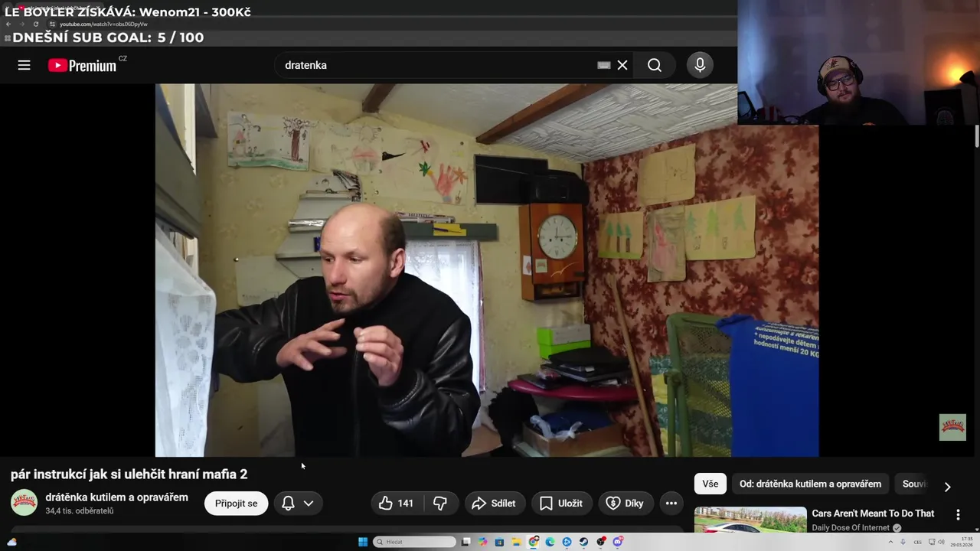The height and width of the screenshot is (551, 980).
Task: Open Task View on taskbar
Action: tap(466, 542)
